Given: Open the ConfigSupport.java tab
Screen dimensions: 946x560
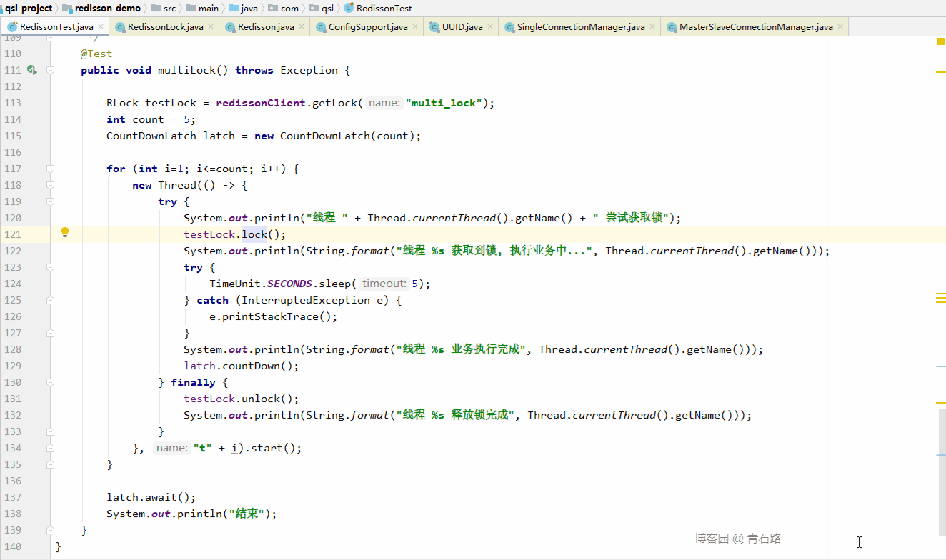Looking at the screenshot, I should (x=368, y=27).
